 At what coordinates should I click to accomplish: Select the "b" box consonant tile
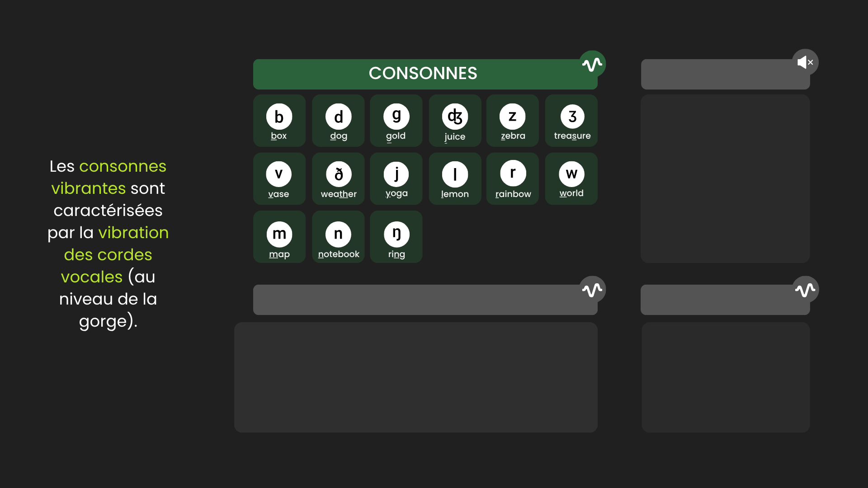click(279, 121)
